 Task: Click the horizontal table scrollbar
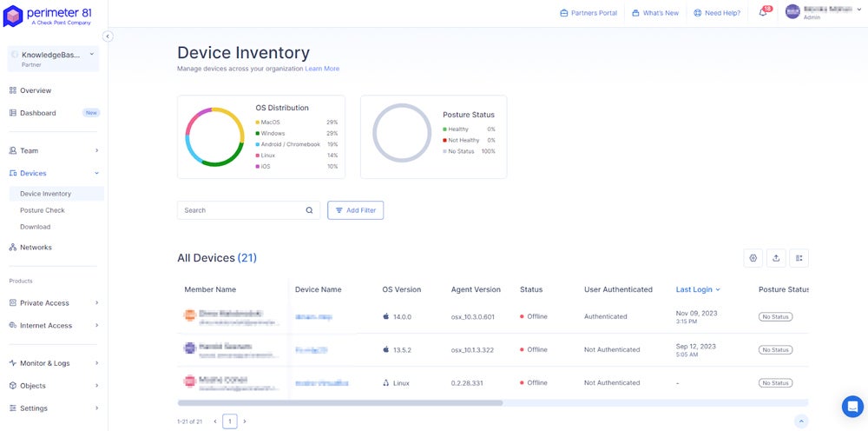(340, 403)
